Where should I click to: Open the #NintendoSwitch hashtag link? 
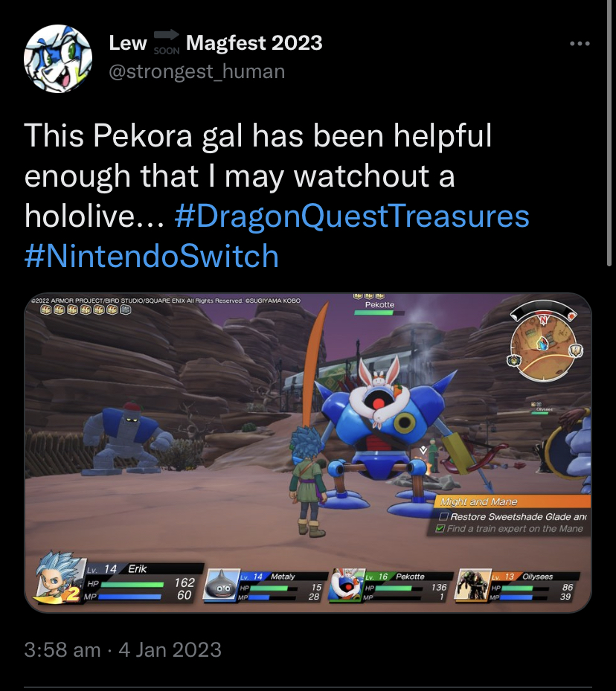[x=152, y=256]
